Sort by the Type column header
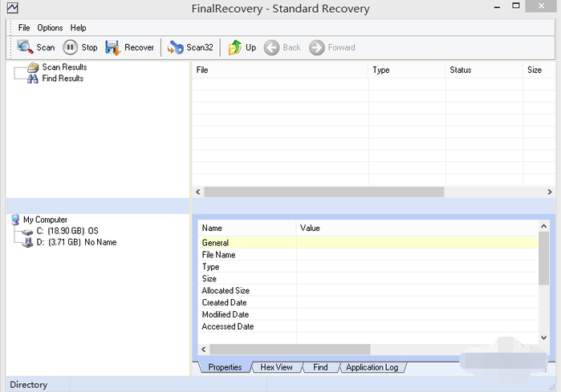Viewport: 561px width, 392px height. (407, 70)
